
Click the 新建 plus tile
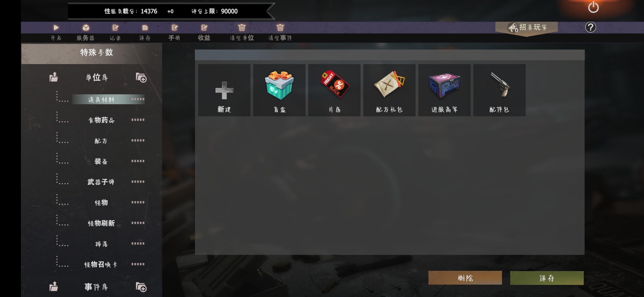click(x=224, y=90)
